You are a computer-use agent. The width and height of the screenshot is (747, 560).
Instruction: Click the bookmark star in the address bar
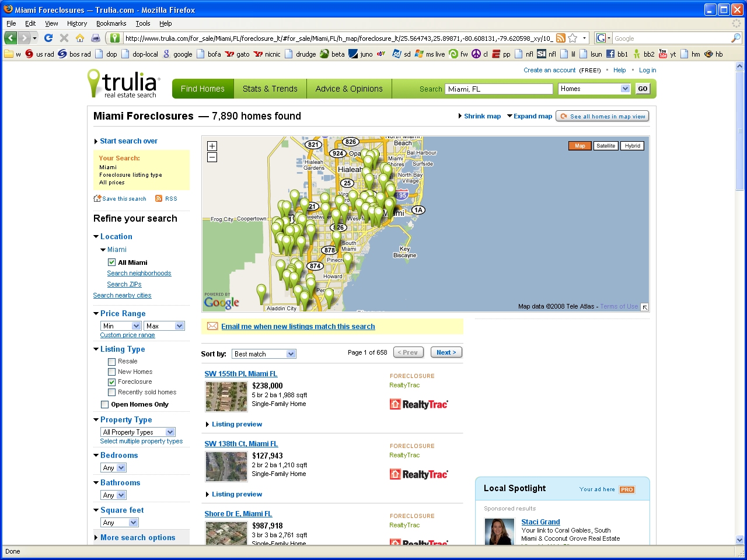click(x=573, y=38)
